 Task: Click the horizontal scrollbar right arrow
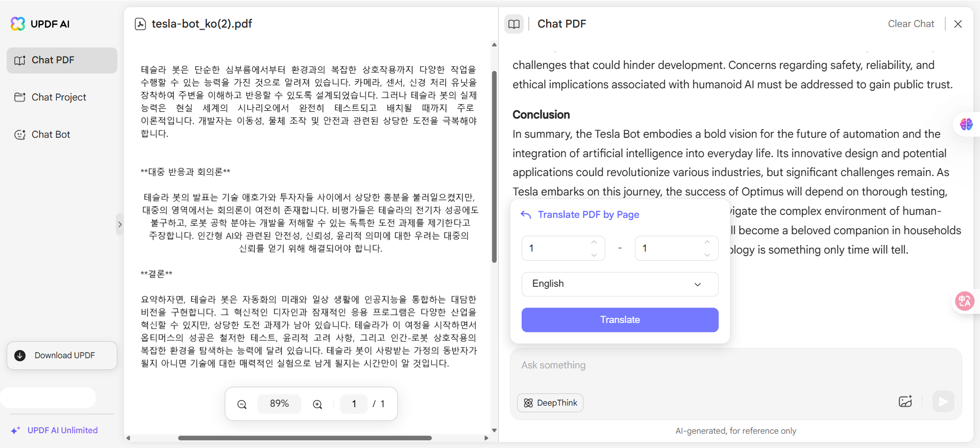pyautogui.click(x=486, y=438)
